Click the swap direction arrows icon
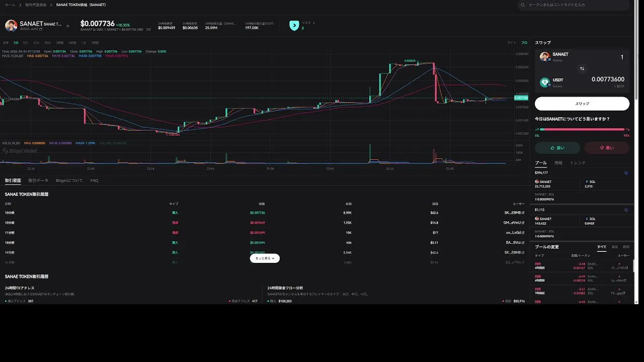This screenshot has height=362, width=644. (582, 68)
